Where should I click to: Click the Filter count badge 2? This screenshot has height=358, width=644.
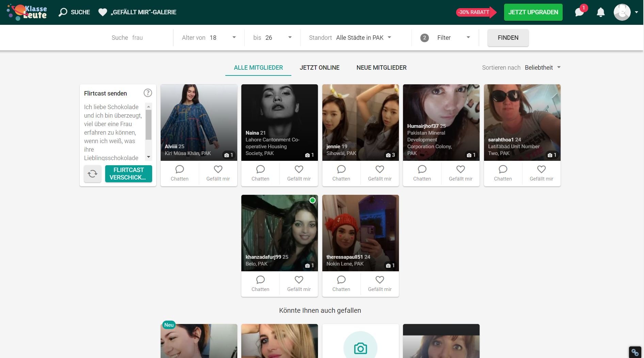click(x=424, y=38)
